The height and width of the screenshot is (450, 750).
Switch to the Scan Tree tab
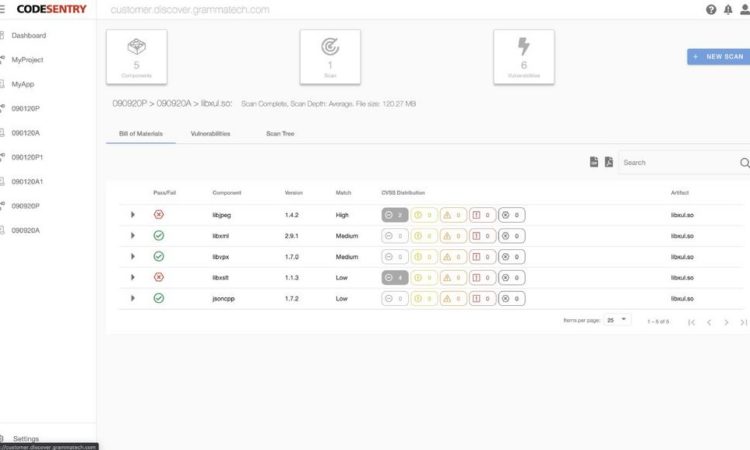click(x=280, y=134)
